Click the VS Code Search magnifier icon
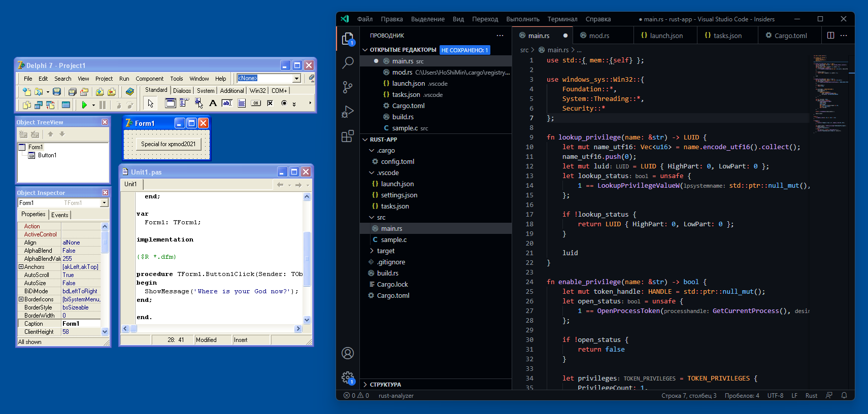The height and width of the screenshot is (414, 868). (348, 63)
